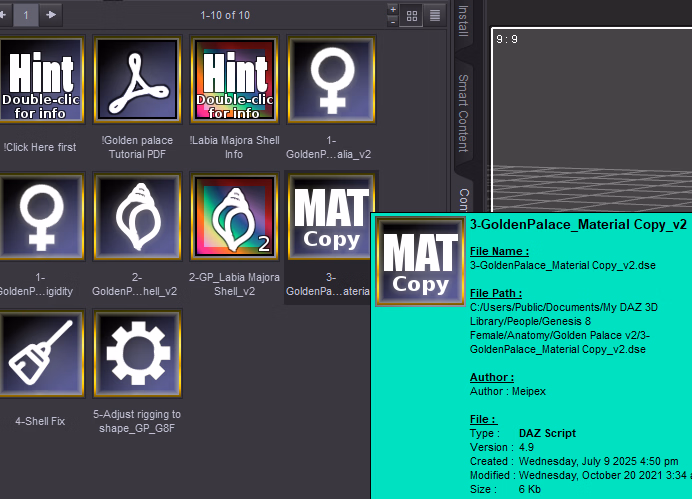Image resolution: width=692 pixels, height=499 pixels.
Task: Switch to list view mode
Action: (435, 15)
